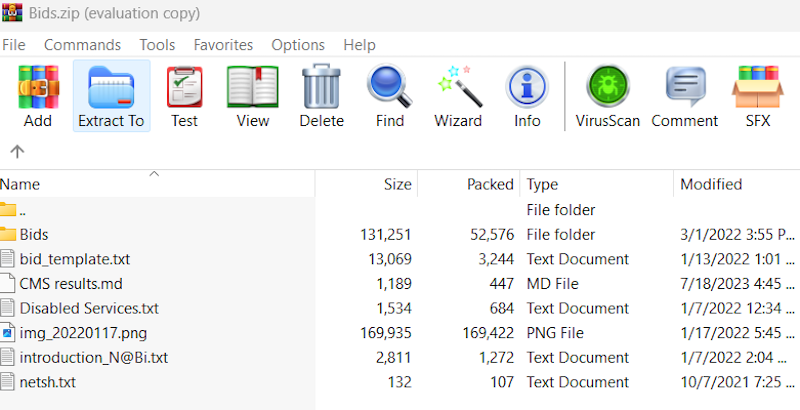Click the 1,534 size value

coord(393,308)
